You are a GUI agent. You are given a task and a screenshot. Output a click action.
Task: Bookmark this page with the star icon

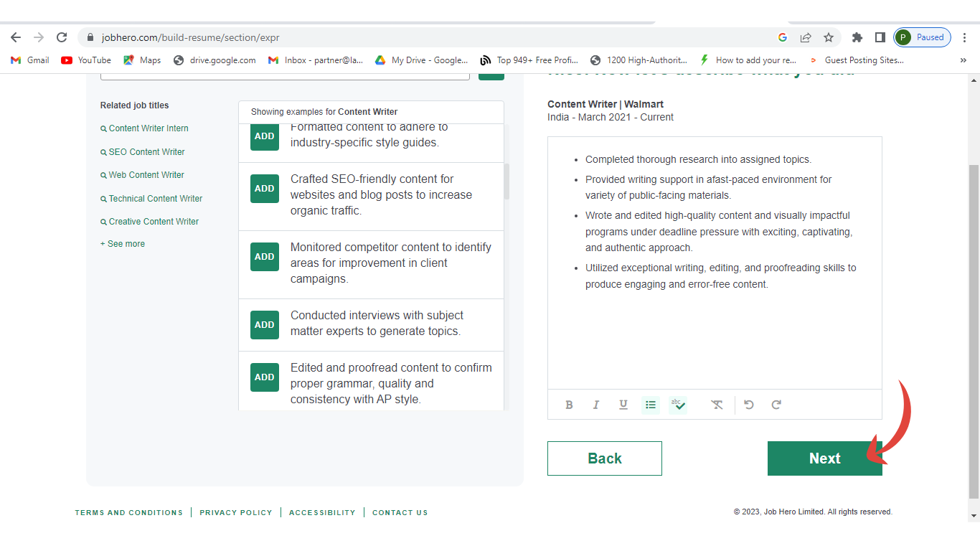(829, 37)
